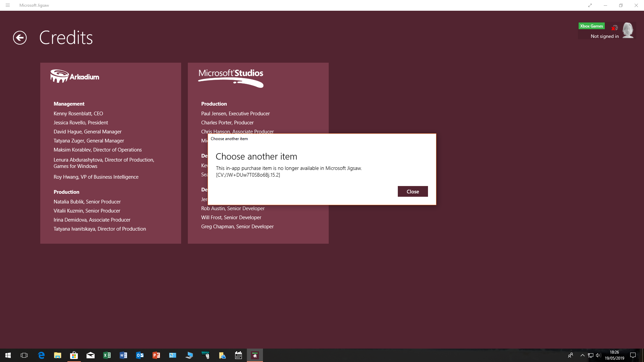
Task: Open the computer monitor taskbar icon
Action: (189, 355)
